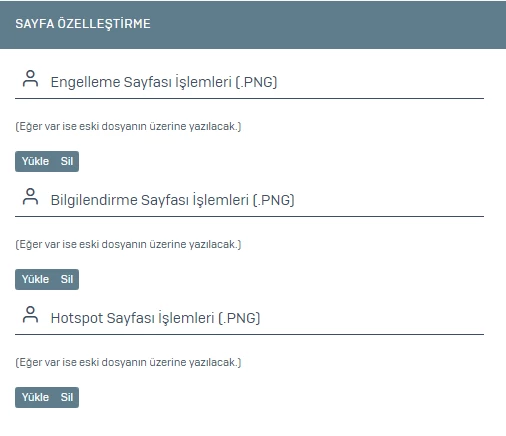Select the Bilgilendirme Sayfası İşlemleri (.PNG) heading

(172, 200)
